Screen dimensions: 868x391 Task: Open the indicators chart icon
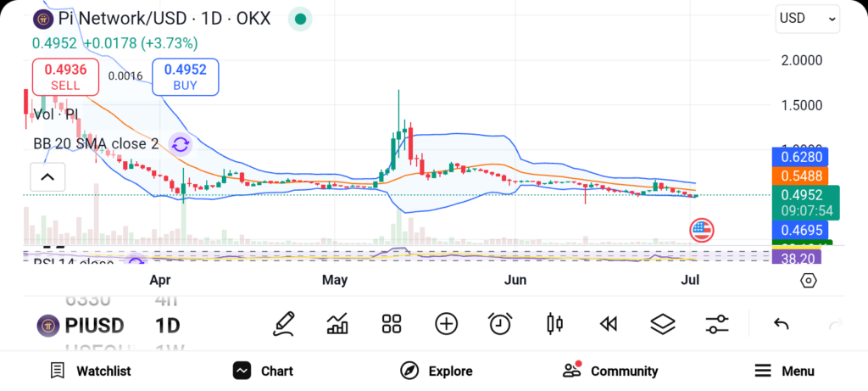coord(337,324)
